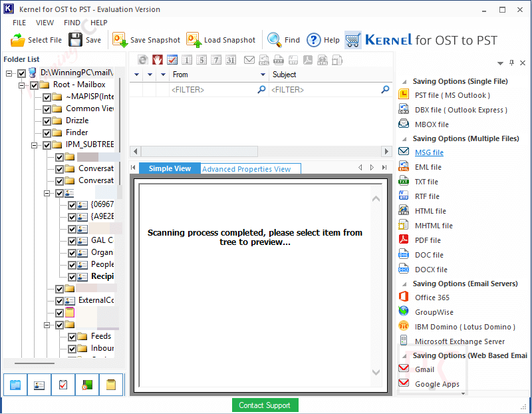This screenshot has width=532, height=414.
Task: Click the red stop hand icon
Action: (x=158, y=60)
